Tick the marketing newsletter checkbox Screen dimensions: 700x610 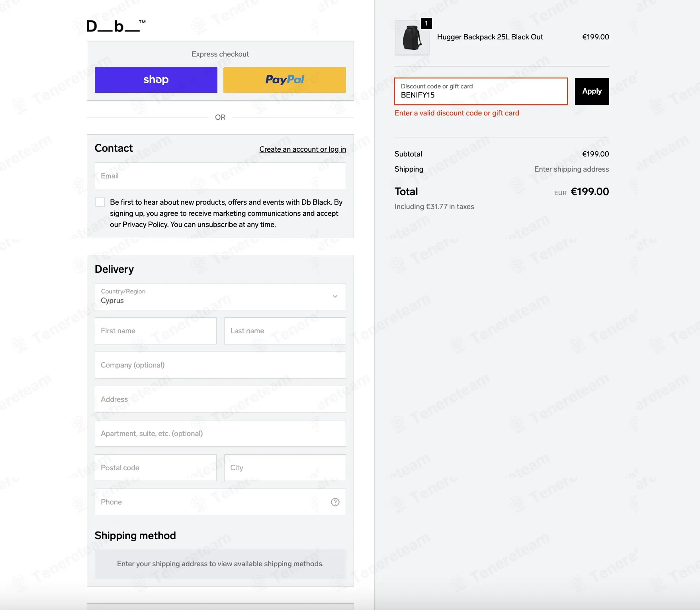pyautogui.click(x=100, y=202)
